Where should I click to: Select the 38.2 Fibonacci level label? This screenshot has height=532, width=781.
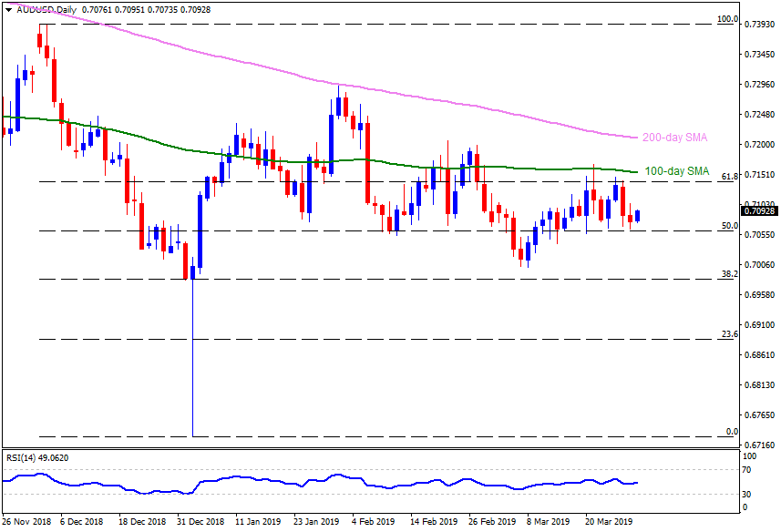tap(729, 273)
